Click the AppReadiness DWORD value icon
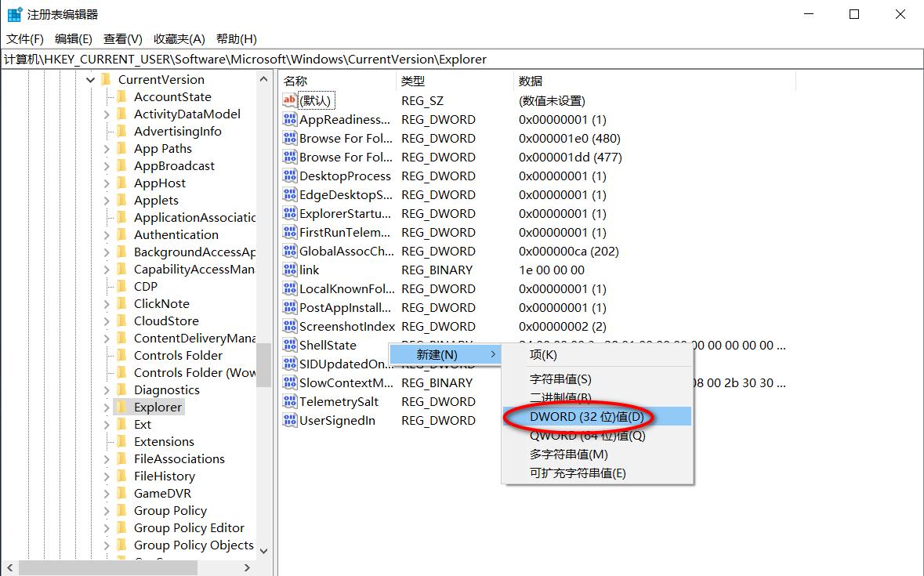 pyautogui.click(x=288, y=119)
